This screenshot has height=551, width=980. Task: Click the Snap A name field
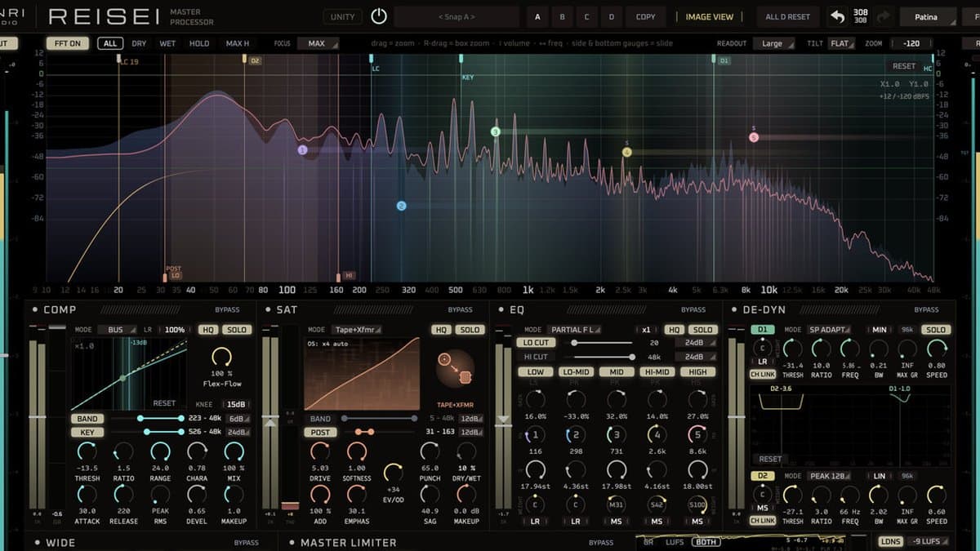(457, 16)
